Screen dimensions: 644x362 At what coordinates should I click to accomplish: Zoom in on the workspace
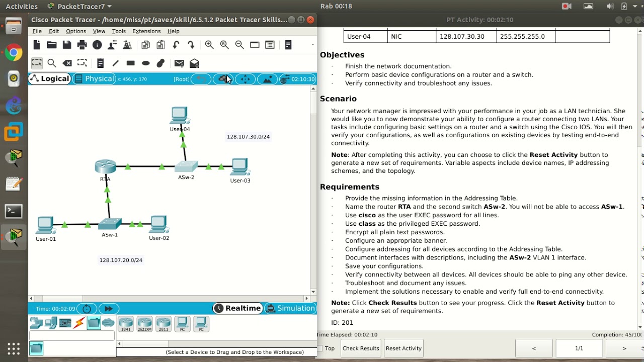click(x=209, y=45)
